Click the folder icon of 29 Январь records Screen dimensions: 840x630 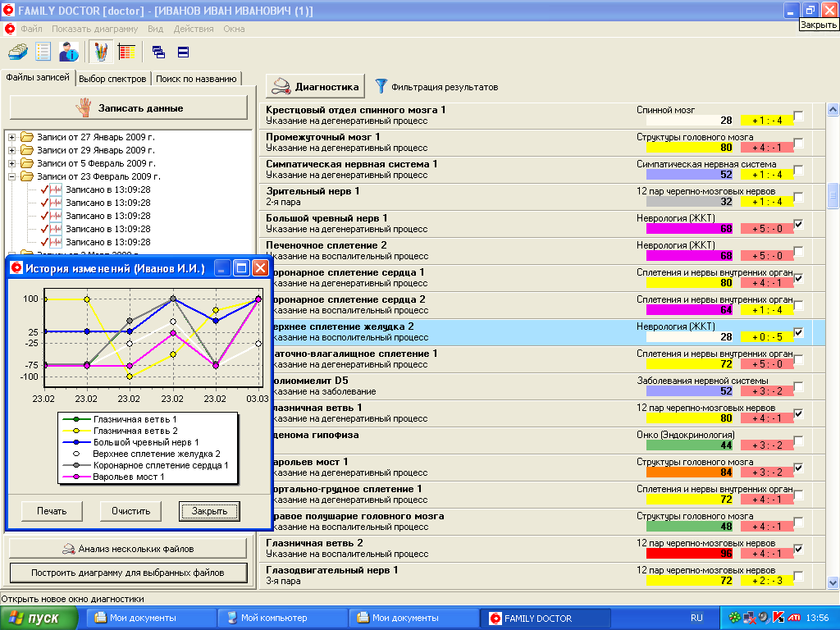click(x=27, y=150)
